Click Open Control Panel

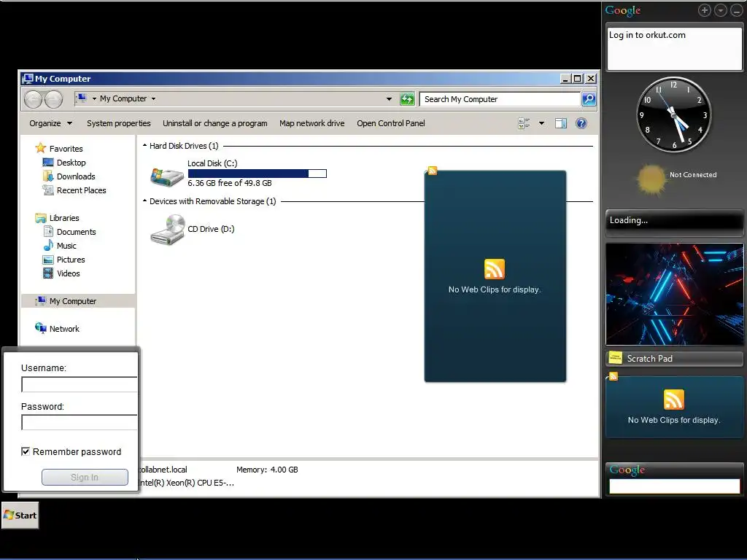[x=391, y=123]
